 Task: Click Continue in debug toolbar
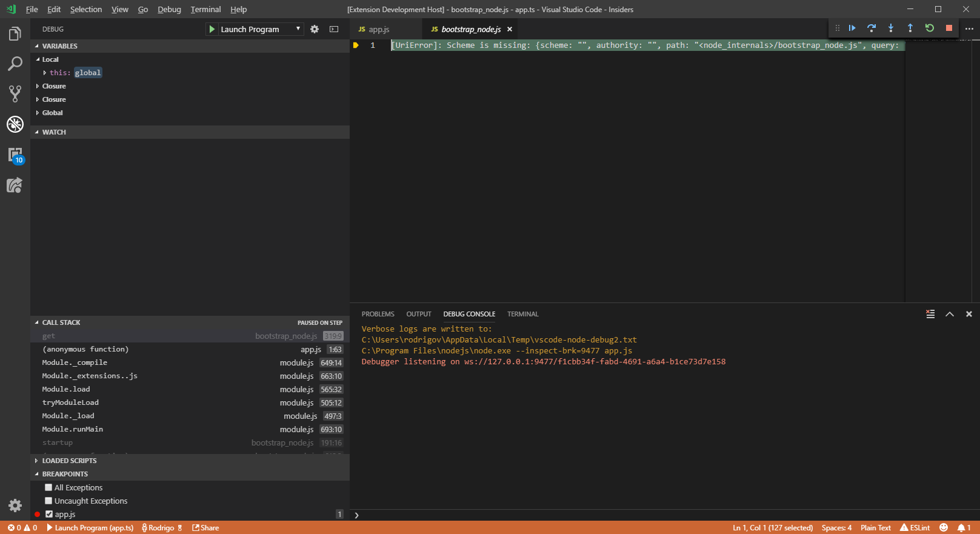852,28
